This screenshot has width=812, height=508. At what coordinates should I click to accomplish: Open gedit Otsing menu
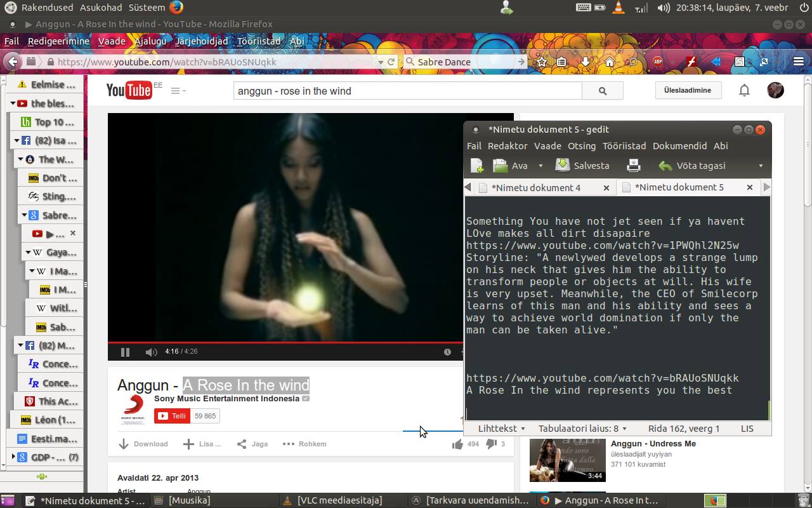(582, 145)
